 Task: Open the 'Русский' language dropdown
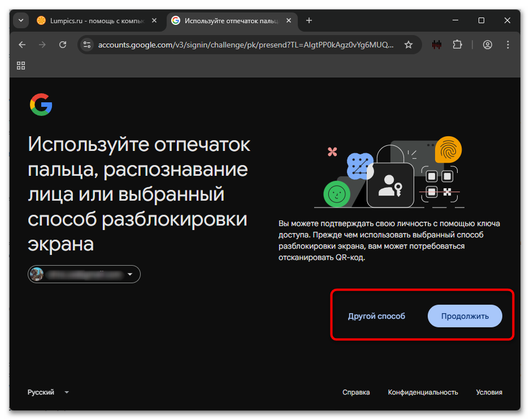pyautogui.click(x=48, y=392)
